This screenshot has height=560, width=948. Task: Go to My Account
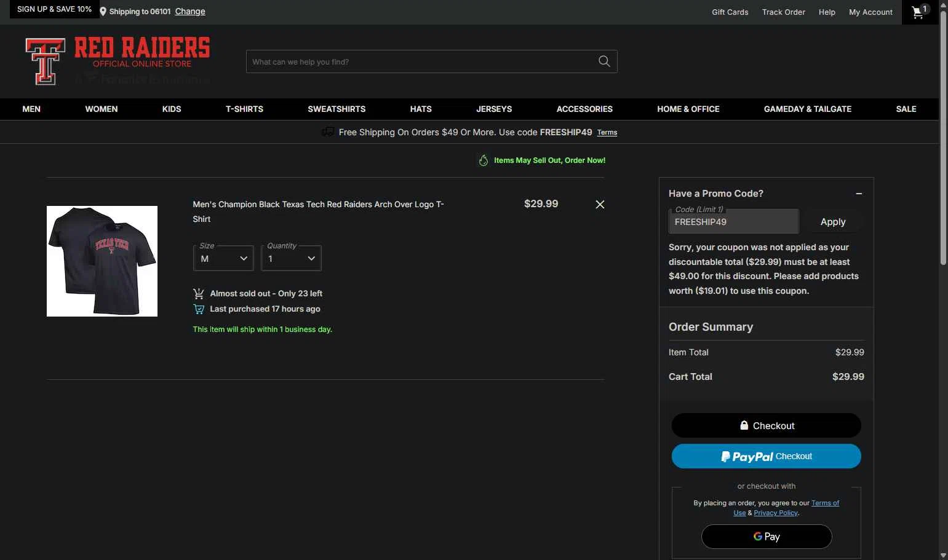click(x=870, y=12)
